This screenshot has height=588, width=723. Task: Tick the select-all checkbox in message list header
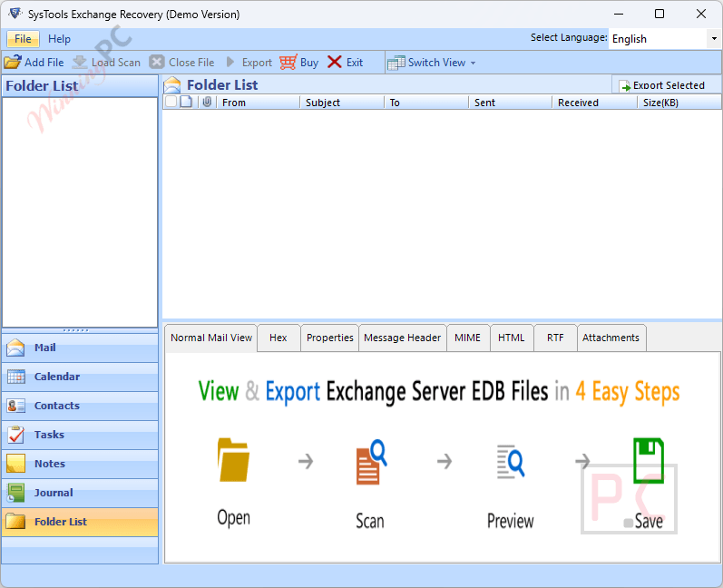pyautogui.click(x=171, y=102)
